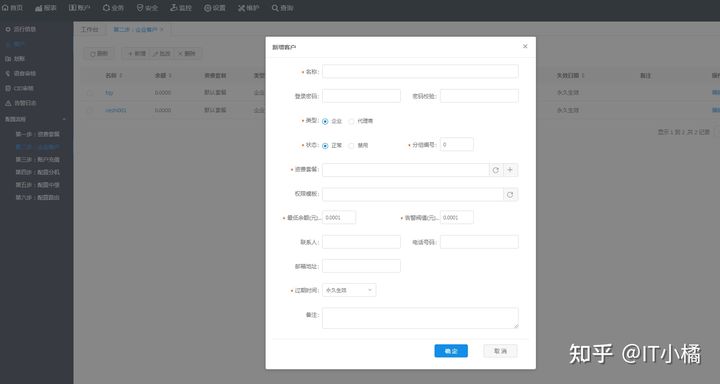This screenshot has width=720, height=384.
Task: Go to 第四步:配置分机 in the sidebar
Action: pos(38,172)
